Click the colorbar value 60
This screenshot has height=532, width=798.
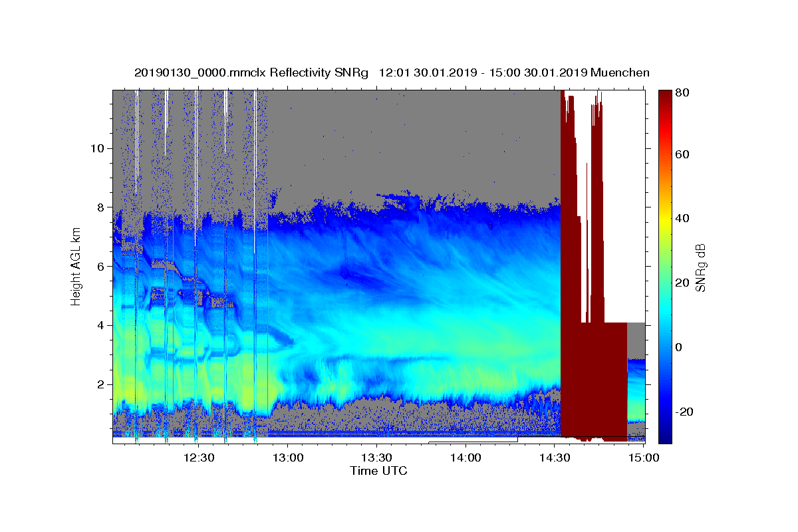click(683, 154)
